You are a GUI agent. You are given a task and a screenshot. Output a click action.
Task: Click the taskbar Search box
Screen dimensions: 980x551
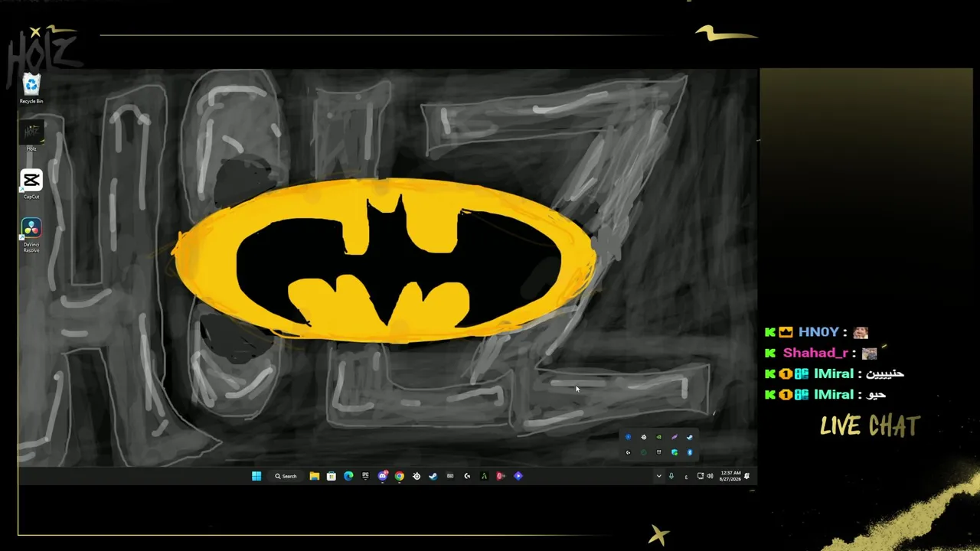286,476
